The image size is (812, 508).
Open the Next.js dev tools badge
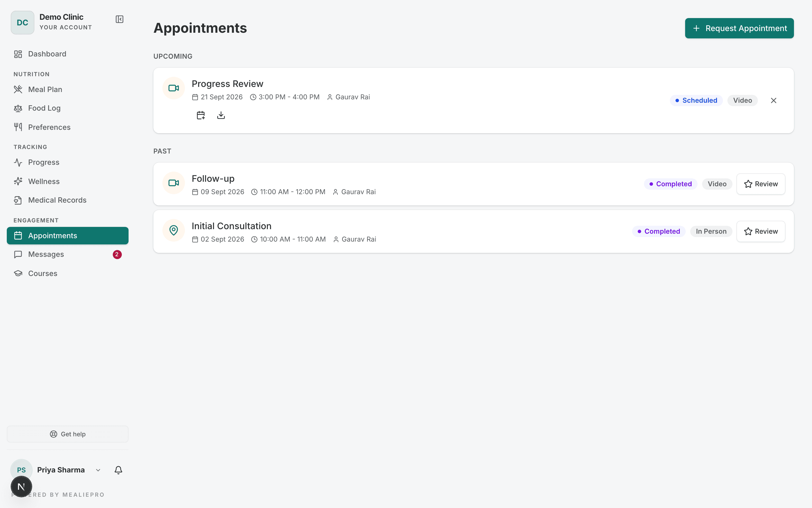click(21, 487)
